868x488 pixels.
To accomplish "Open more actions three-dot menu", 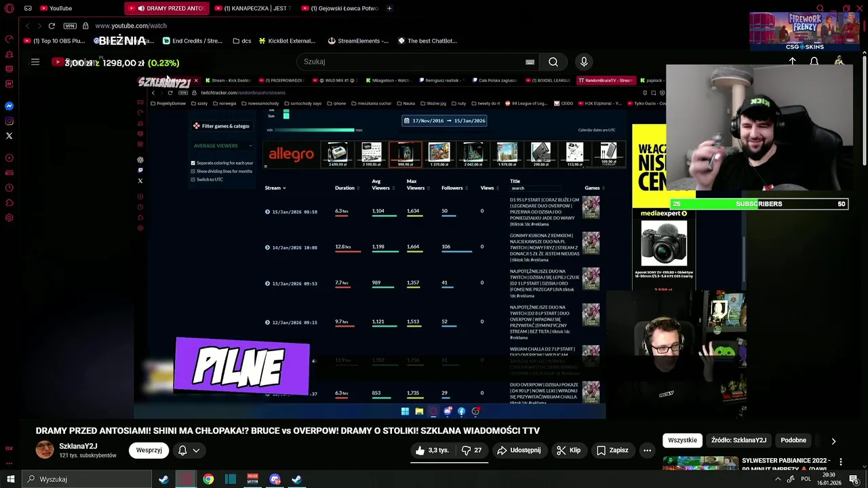I will 647,450.
